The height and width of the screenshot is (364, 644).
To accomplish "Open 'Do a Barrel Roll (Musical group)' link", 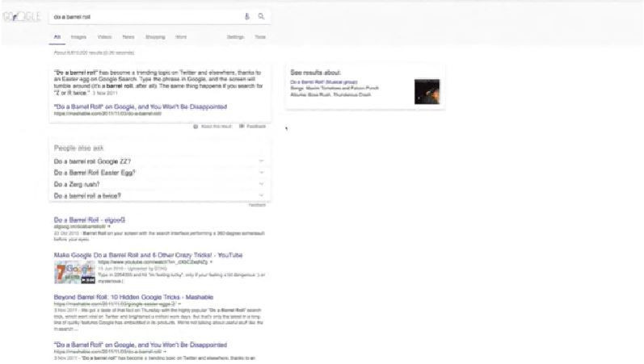I will point(324,82).
